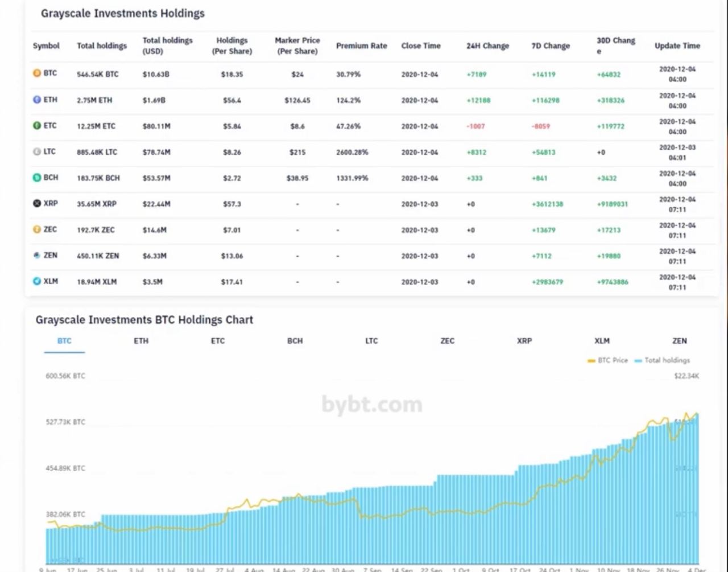Click the 600.56K BTC axis label
Image resolution: width=728 pixels, height=572 pixels.
pyautogui.click(x=65, y=376)
